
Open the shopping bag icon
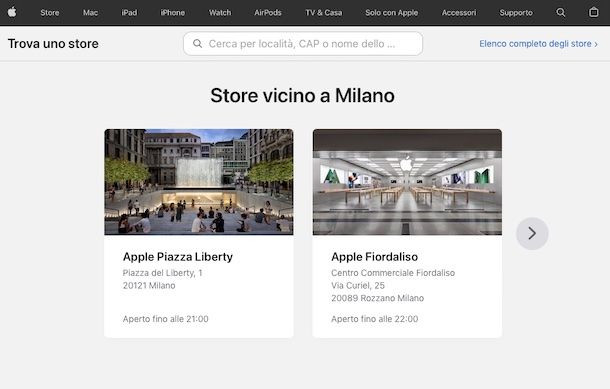tap(594, 12)
